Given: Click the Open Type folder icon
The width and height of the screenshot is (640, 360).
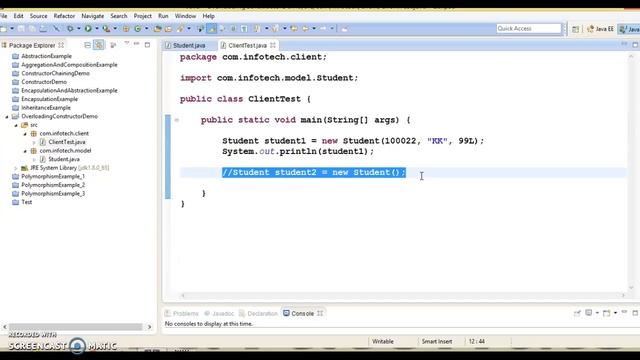Looking at the screenshot, I should tap(158, 29).
